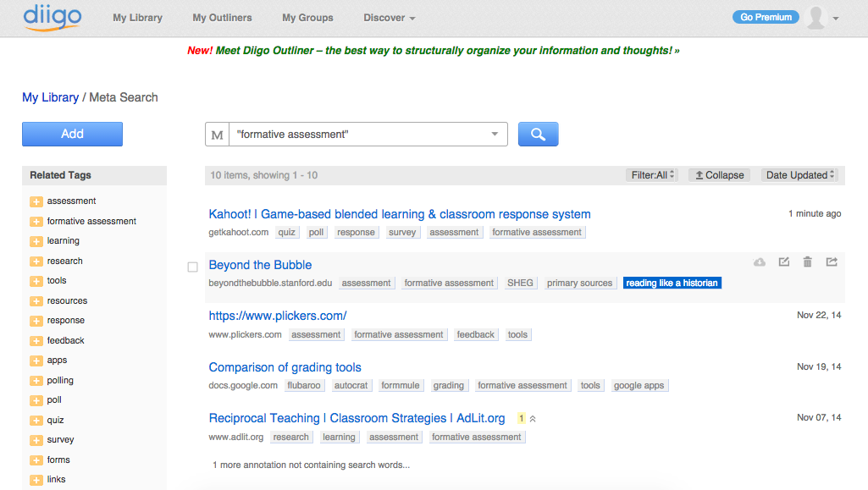Click plus icon beside the polling tag
Image resolution: width=868 pixels, height=490 pixels.
pyautogui.click(x=36, y=381)
